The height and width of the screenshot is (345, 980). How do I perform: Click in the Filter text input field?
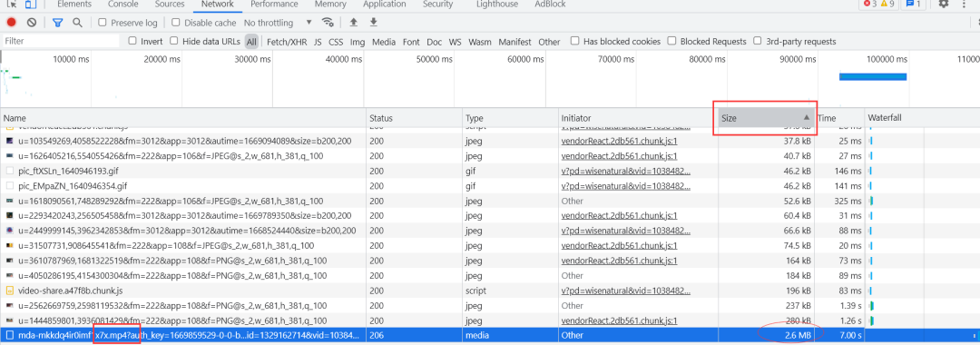[60, 41]
